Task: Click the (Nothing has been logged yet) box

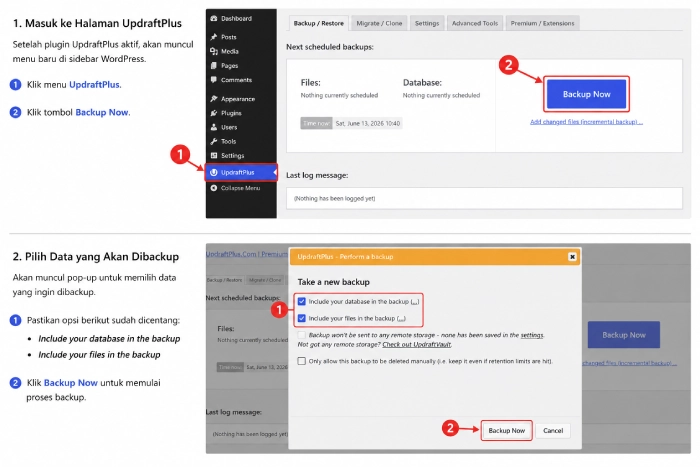Action: tap(484, 198)
